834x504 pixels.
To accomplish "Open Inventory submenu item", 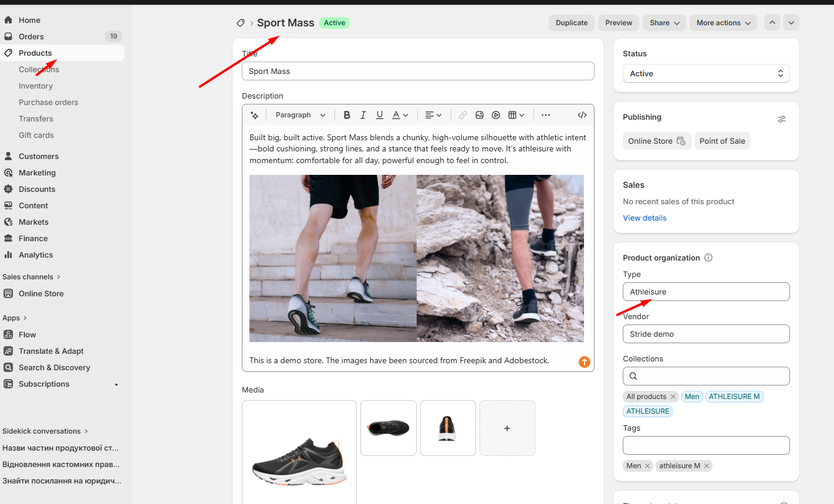I will point(36,86).
